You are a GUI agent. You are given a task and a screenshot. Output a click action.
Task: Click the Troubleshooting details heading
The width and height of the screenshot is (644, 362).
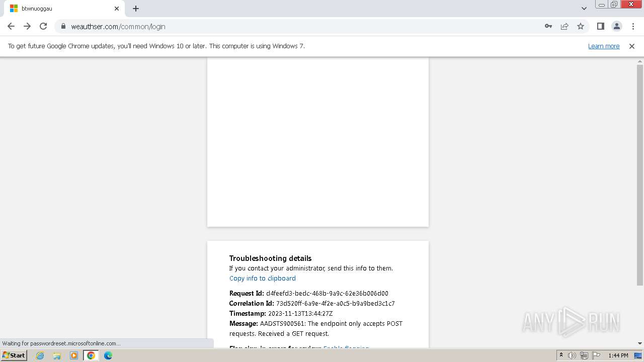click(271, 258)
